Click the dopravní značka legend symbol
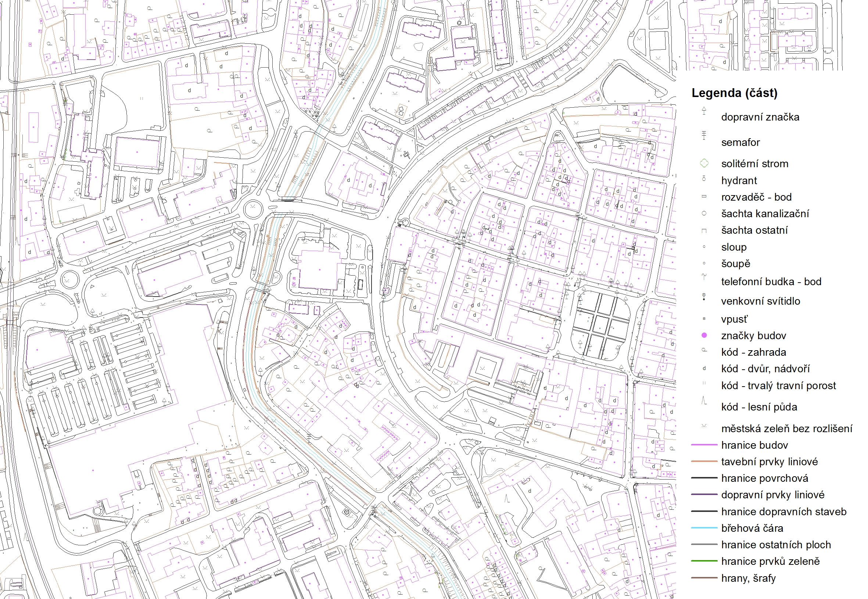Image resolution: width=868 pixels, height=599 pixels. pyautogui.click(x=704, y=111)
